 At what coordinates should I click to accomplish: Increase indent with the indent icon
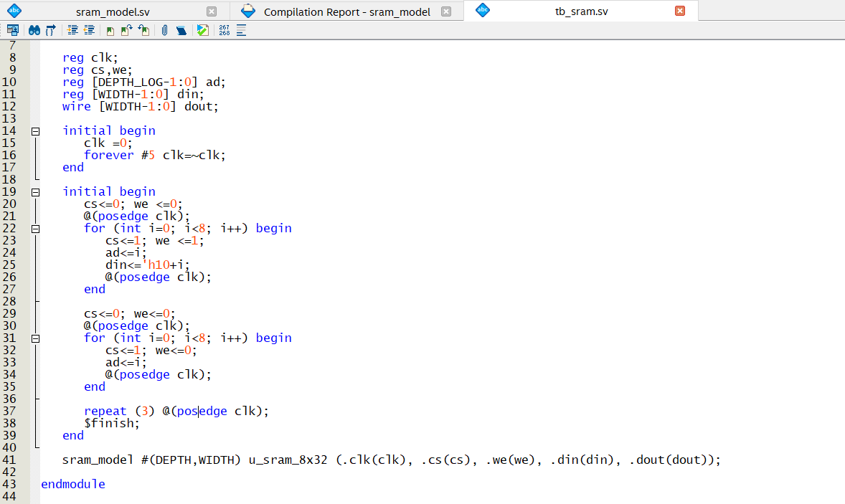pos(72,31)
